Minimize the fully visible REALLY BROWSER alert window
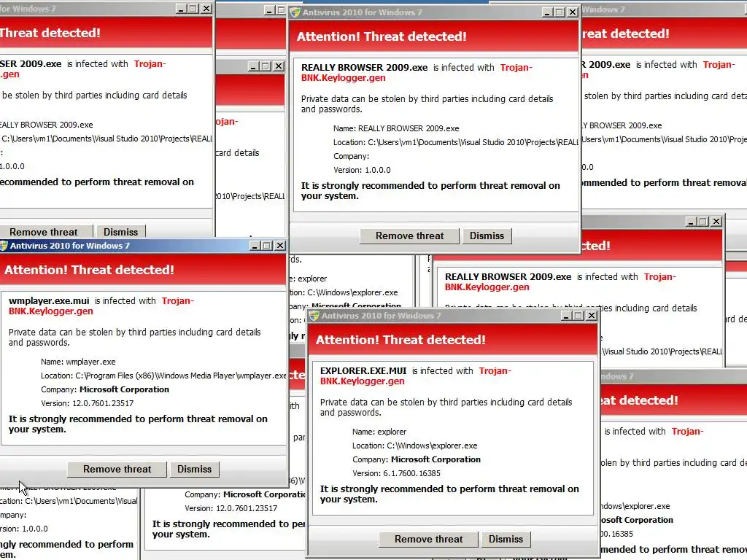747x560 pixels. [547, 12]
